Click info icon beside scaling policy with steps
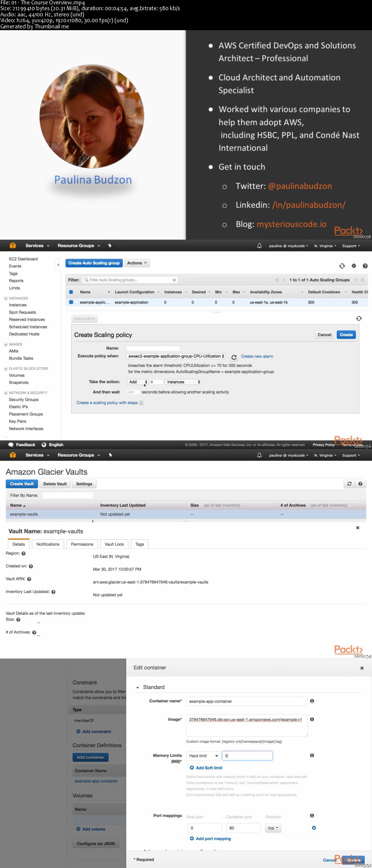This screenshot has height=868, width=372. coord(141,403)
